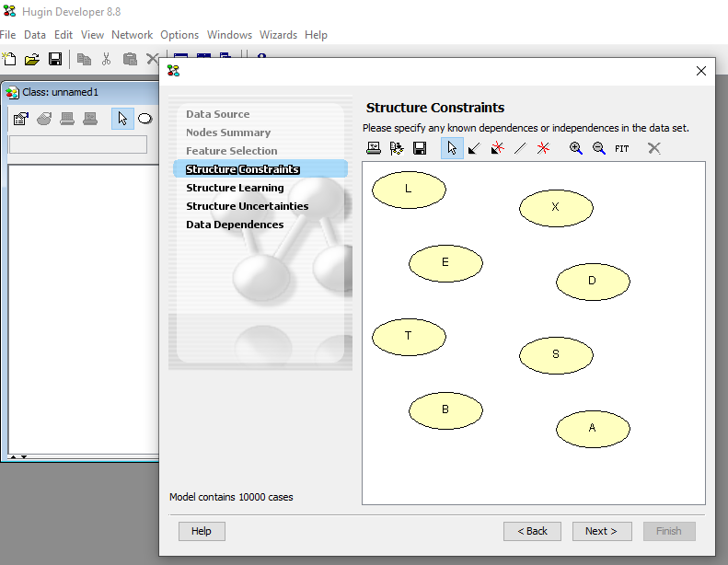This screenshot has height=565, width=728.
Task: Open the Edit menu
Action: 64,35
